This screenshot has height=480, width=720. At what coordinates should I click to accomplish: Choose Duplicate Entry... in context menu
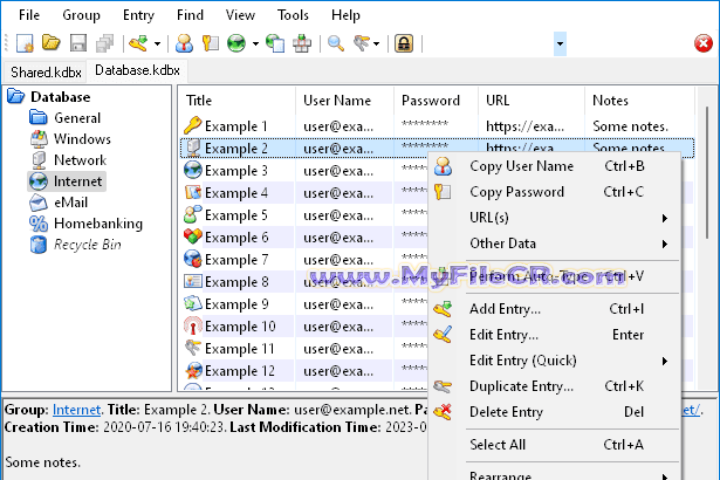click(555, 386)
